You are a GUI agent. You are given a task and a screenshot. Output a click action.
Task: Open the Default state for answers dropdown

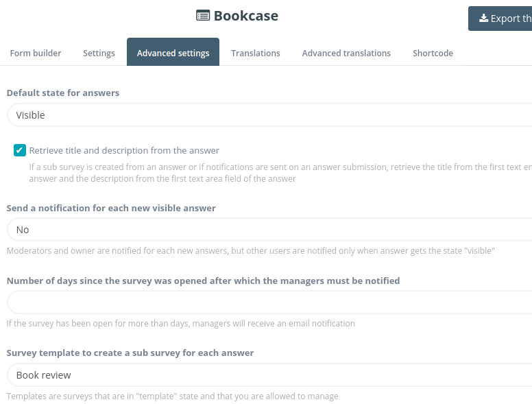[269, 115]
